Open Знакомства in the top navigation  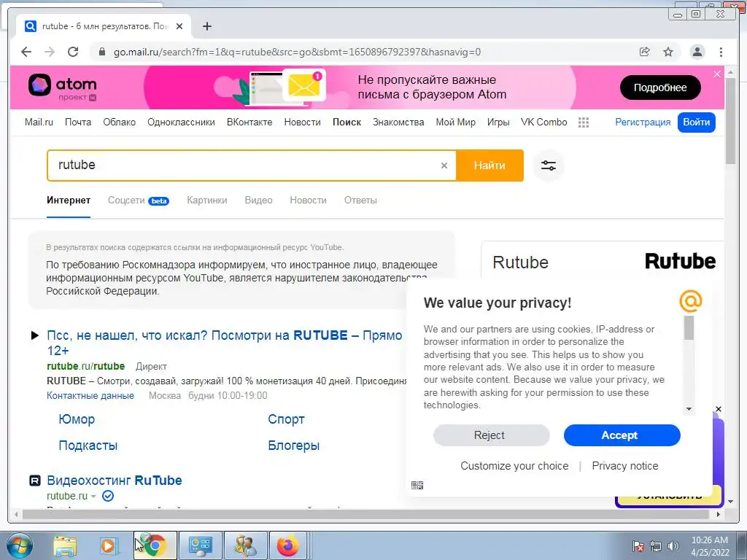coord(398,122)
